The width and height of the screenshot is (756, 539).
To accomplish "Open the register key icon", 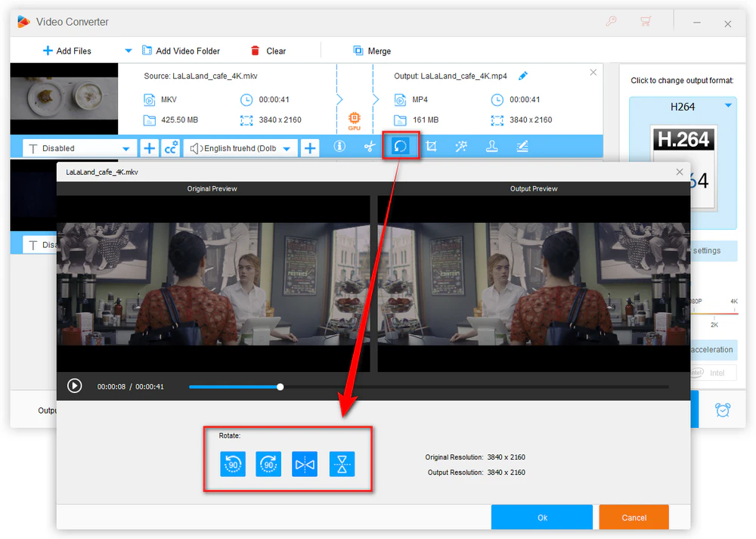I will pos(611,21).
